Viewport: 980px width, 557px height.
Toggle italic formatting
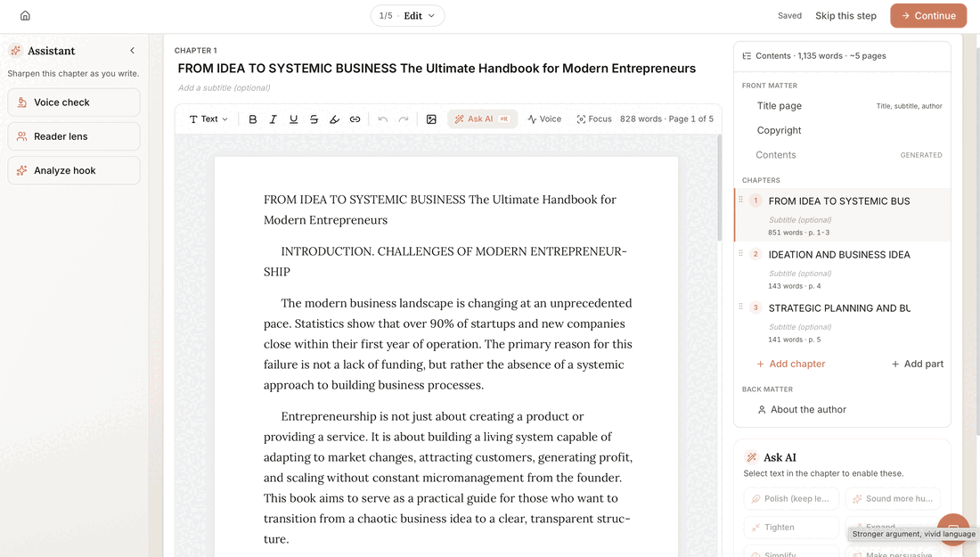click(x=274, y=119)
